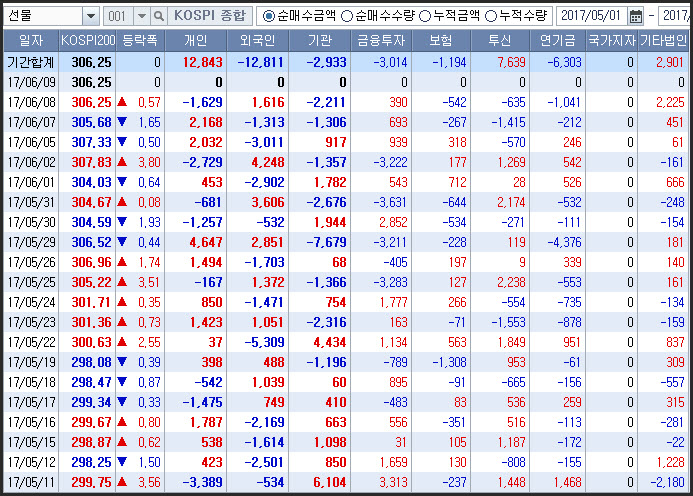Select the 순매수수량 radio button
Viewport: 693px width, 496px height.
coord(347,16)
